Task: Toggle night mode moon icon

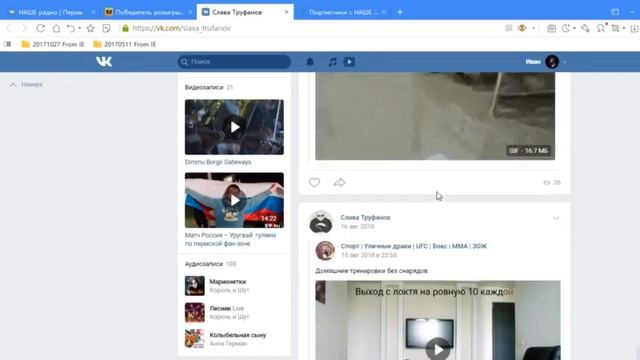Action: click(566, 28)
